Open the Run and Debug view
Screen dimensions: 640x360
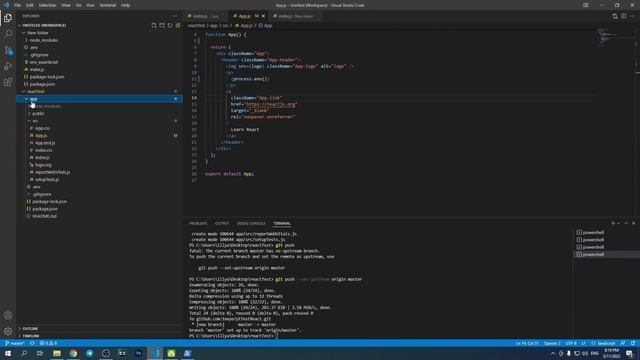tap(8, 66)
